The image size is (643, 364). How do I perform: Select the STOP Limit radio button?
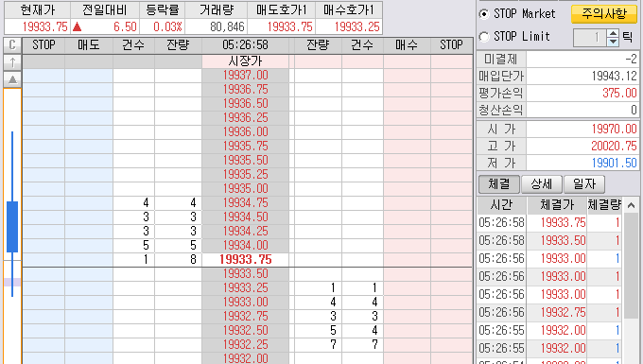[484, 37]
